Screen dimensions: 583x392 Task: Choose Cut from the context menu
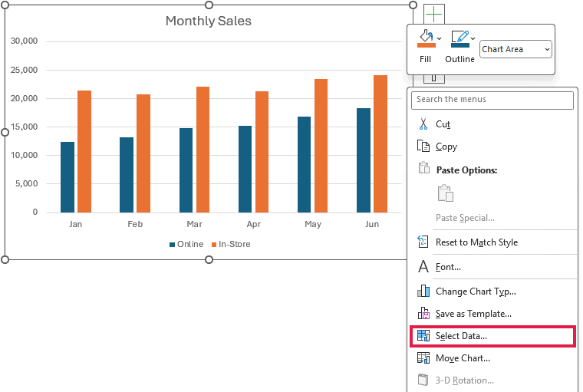(x=492, y=124)
